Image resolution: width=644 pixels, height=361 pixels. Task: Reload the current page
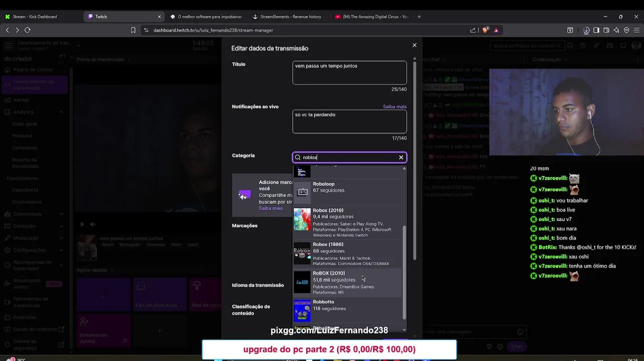(x=28, y=30)
